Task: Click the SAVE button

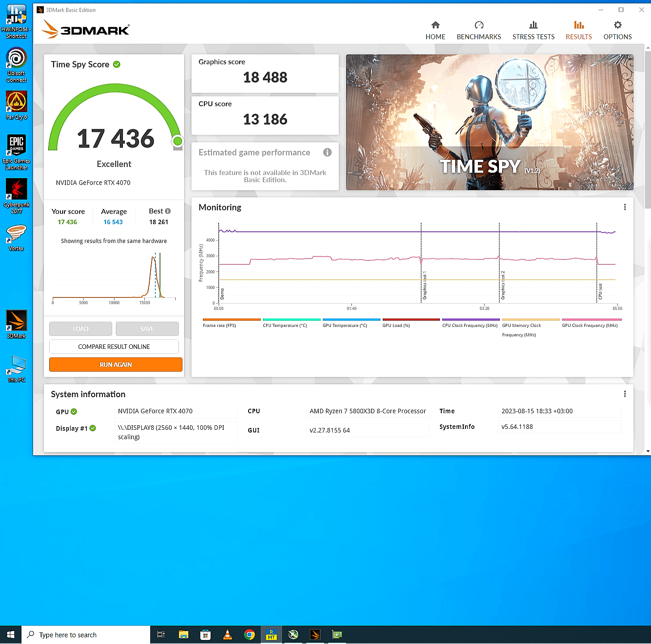Action: click(x=147, y=329)
